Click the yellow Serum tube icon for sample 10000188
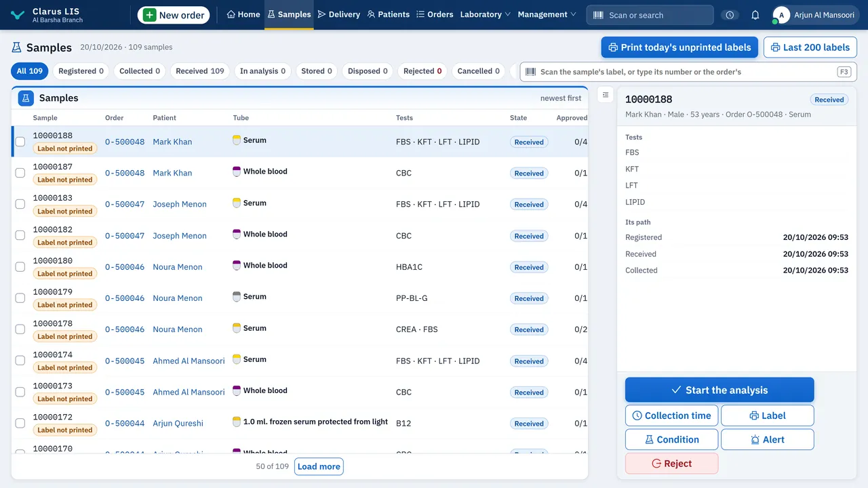This screenshot has height=488, width=868. tap(237, 140)
